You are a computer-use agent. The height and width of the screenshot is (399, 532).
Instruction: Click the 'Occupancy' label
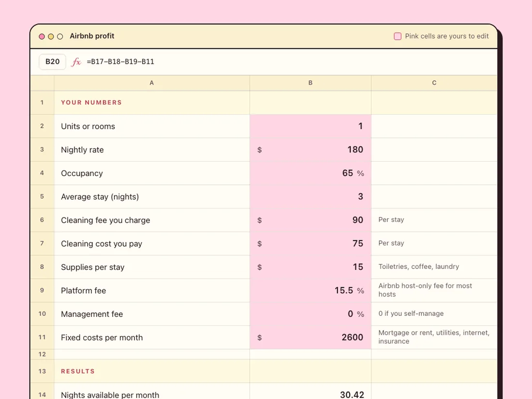point(82,173)
